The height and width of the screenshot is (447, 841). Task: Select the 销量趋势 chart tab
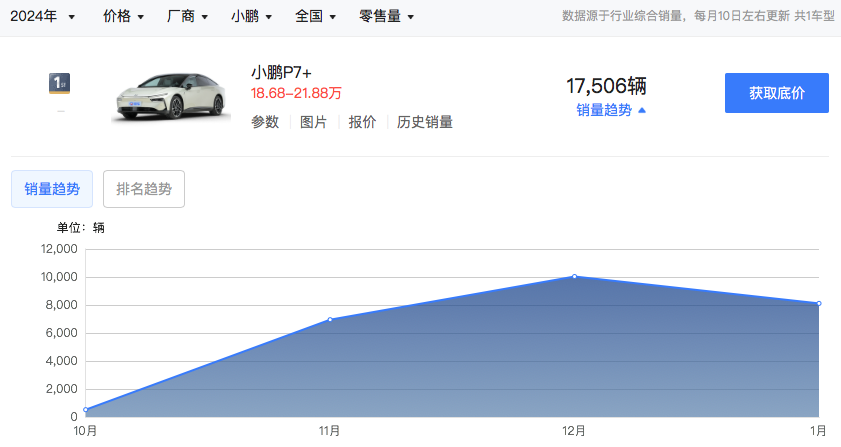(x=52, y=189)
